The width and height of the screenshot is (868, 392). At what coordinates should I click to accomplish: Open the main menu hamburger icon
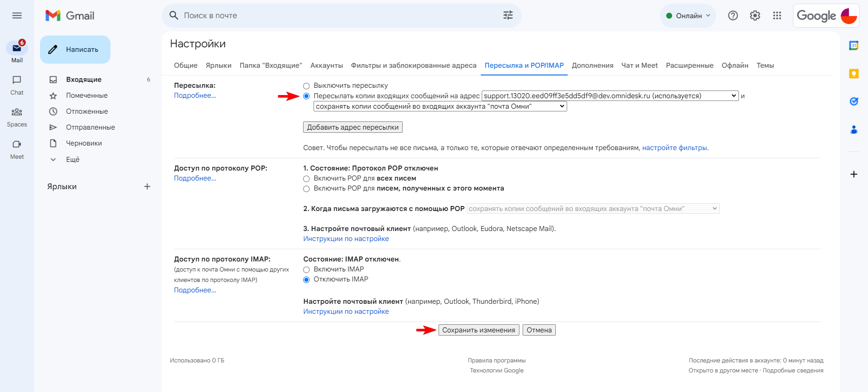pyautogui.click(x=17, y=15)
